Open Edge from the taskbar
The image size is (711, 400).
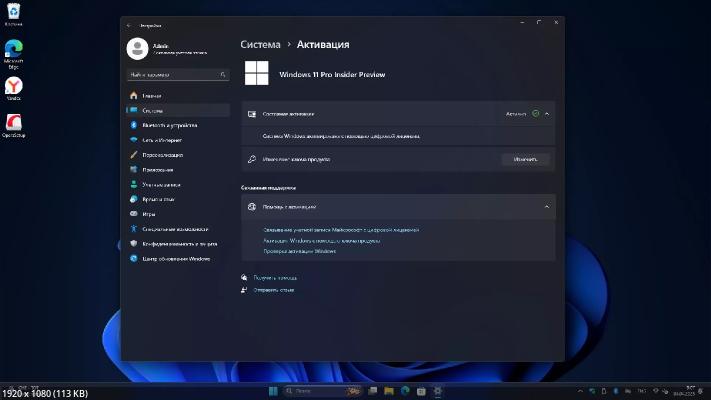(x=405, y=391)
